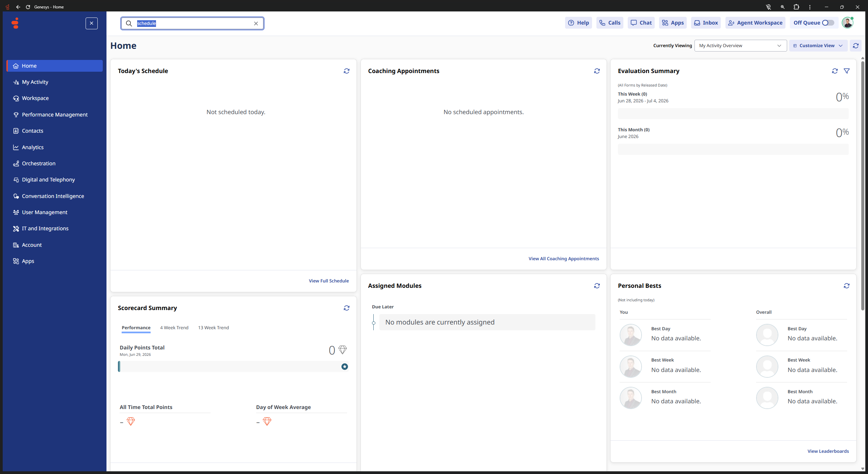Image resolution: width=868 pixels, height=474 pixels.
Task: Open the browser extensions puzzle icon
Action: coord(796,7)
